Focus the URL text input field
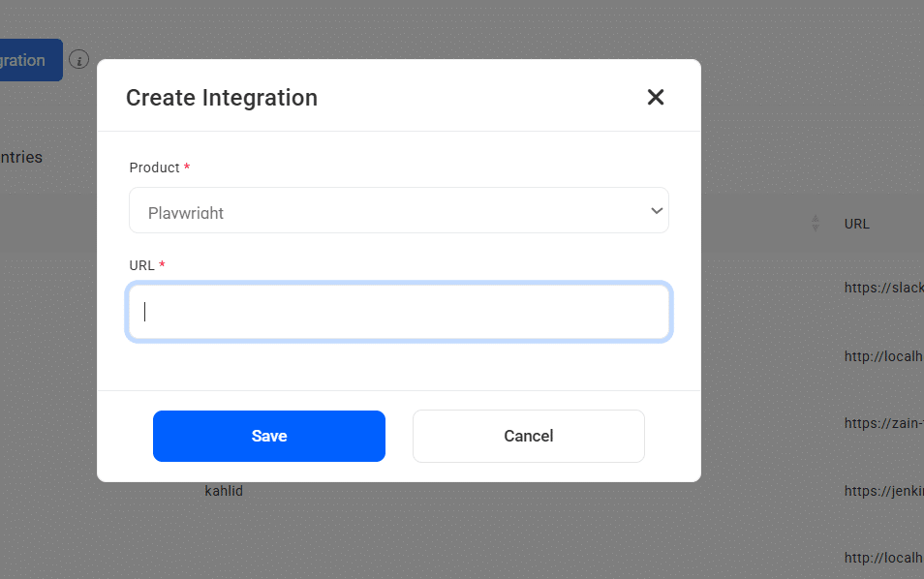This screenshot has width=924, height=579. [x=398, y=312]
